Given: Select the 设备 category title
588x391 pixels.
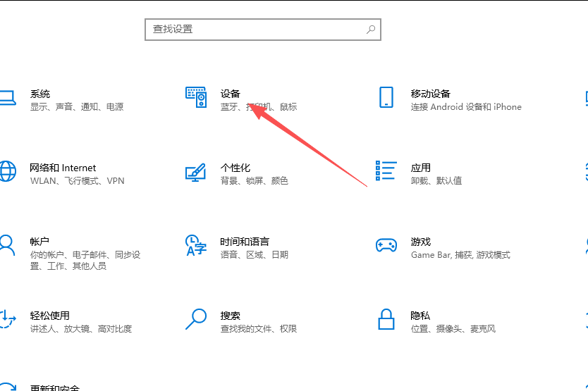Looking at the screenshot, I should [x=231, y=94].
